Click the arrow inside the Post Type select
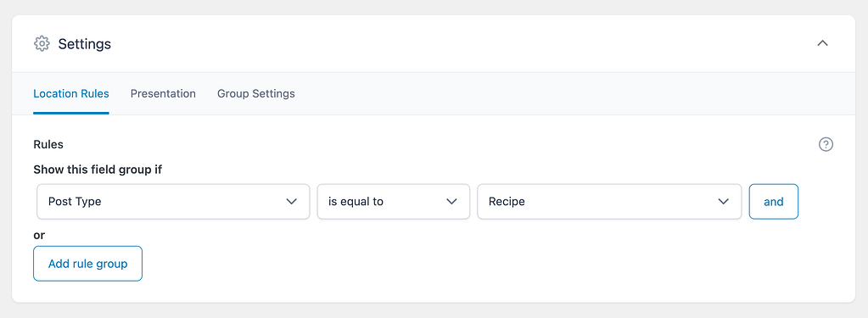The height and width of the screenshot is (318, 868). (291, 201)
